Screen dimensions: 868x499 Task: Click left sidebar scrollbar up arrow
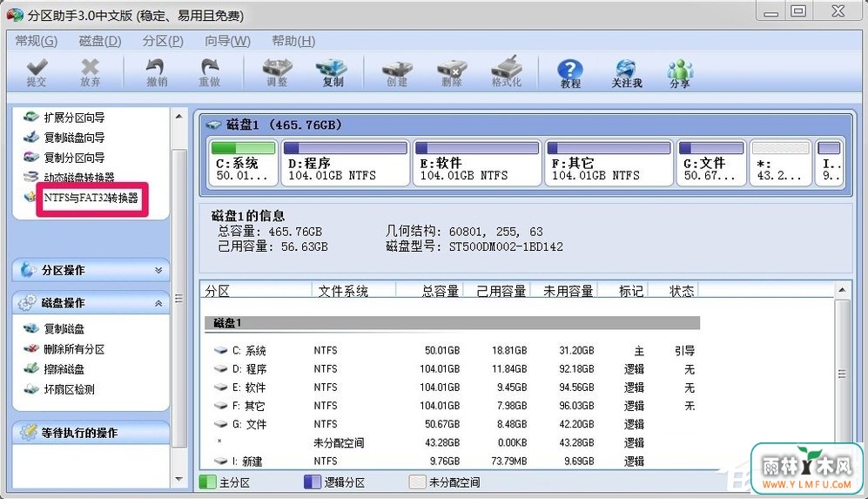(x=178, y=117)
